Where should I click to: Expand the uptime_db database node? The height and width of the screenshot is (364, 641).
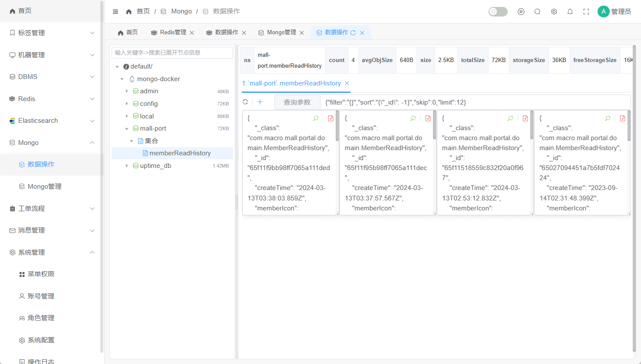pyautogui.click(x=127, y=166)
